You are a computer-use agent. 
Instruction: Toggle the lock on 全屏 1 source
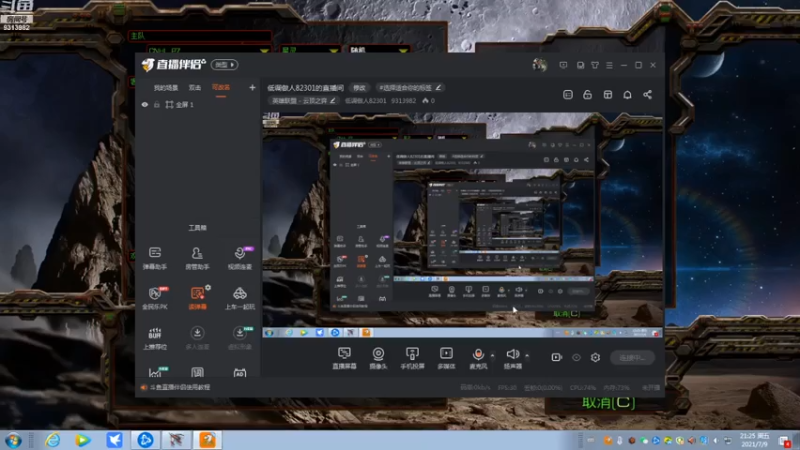click(x=157, y=105)
